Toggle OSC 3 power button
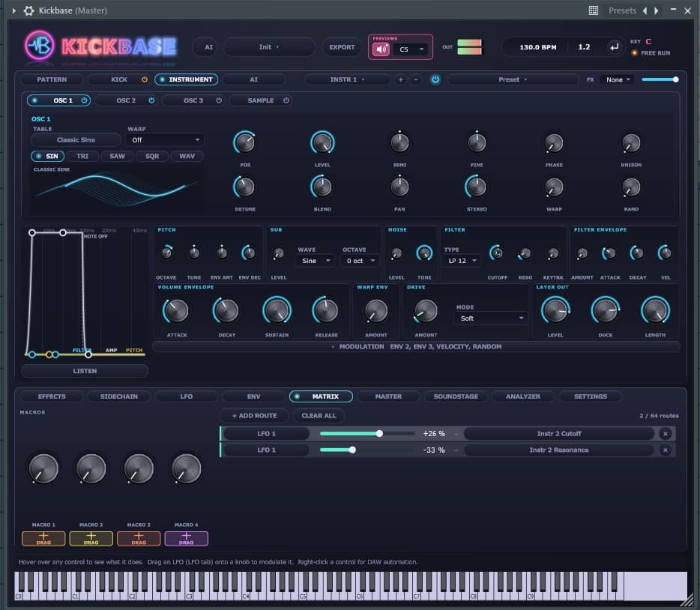 [219, 100]
